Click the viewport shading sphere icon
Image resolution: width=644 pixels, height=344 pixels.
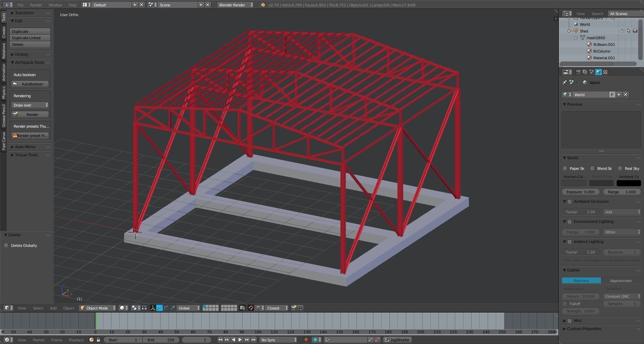click(x=124, y=308)
